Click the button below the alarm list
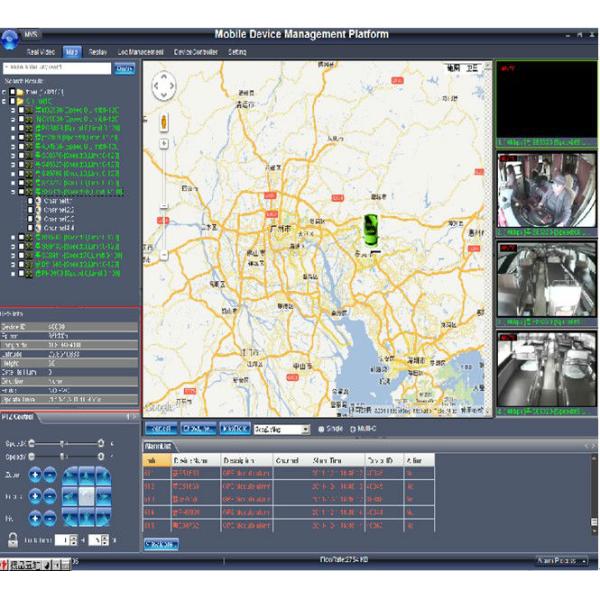Viewport: 600px width, 600px height. click(161, 543)
